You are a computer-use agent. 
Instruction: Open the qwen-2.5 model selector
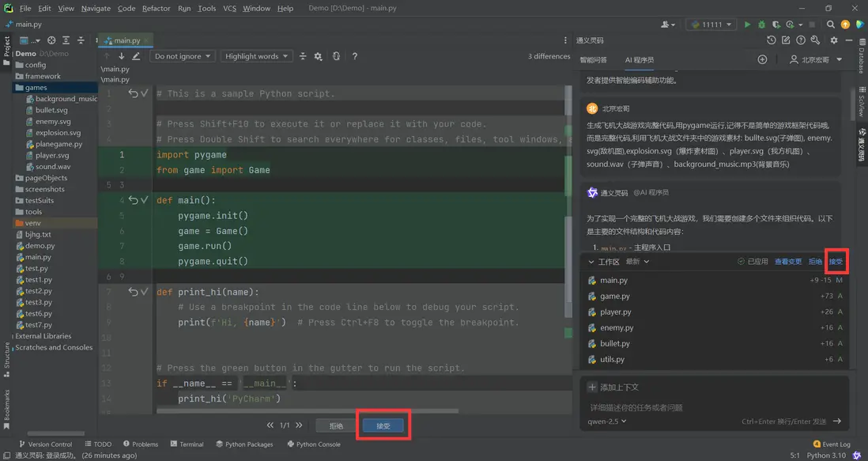(x=607, y=421)
